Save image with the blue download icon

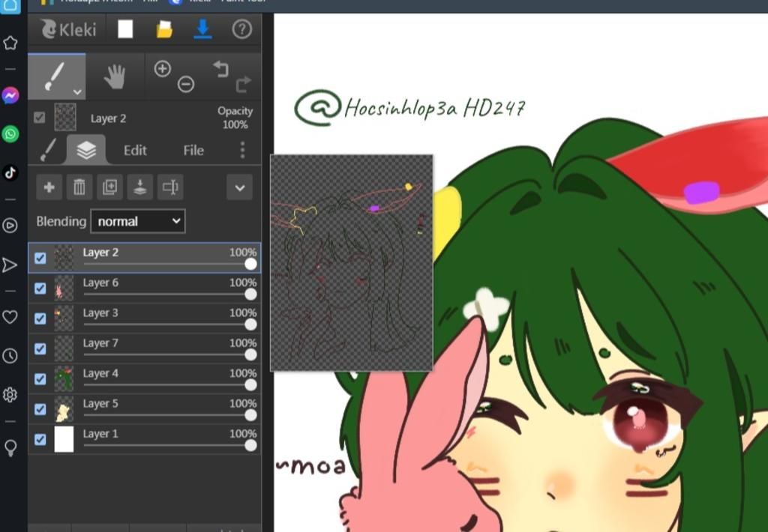point(202,29)
